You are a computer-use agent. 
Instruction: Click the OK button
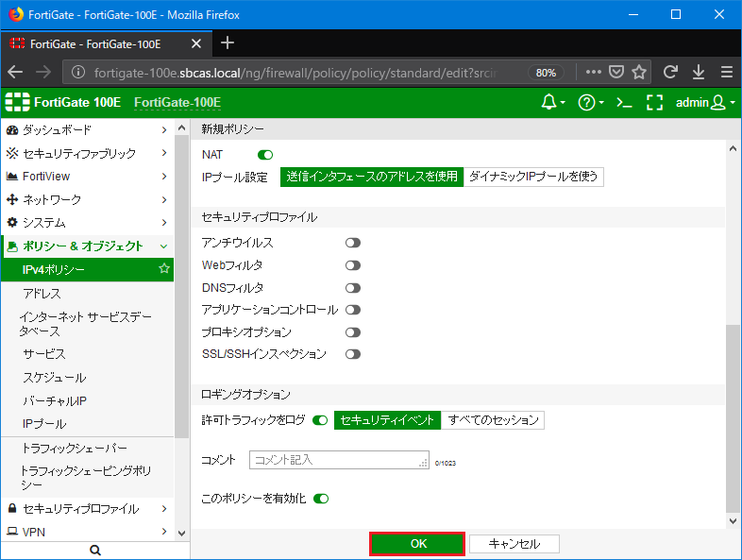point(417,543)
